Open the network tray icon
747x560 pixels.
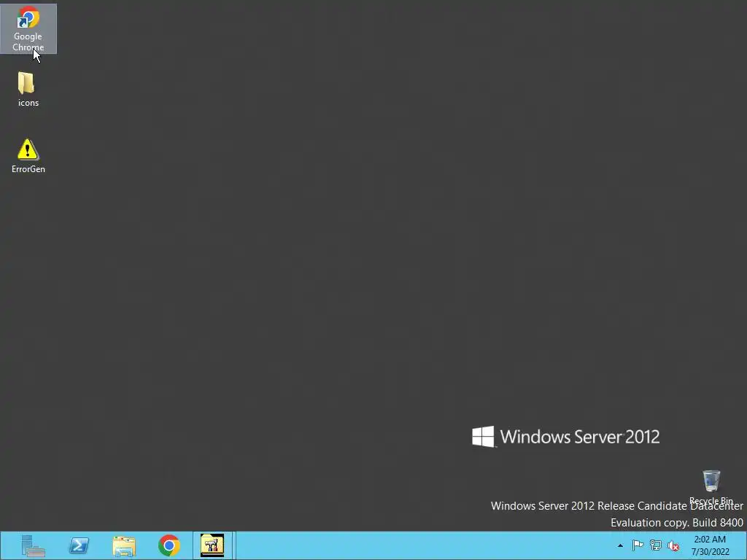[x=656, y=545]
